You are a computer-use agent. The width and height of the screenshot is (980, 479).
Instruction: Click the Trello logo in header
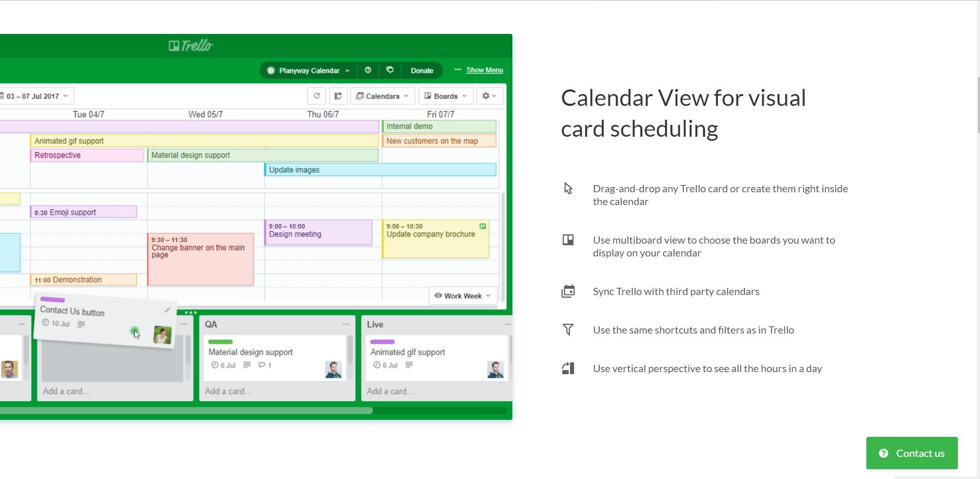click(191, 46)
